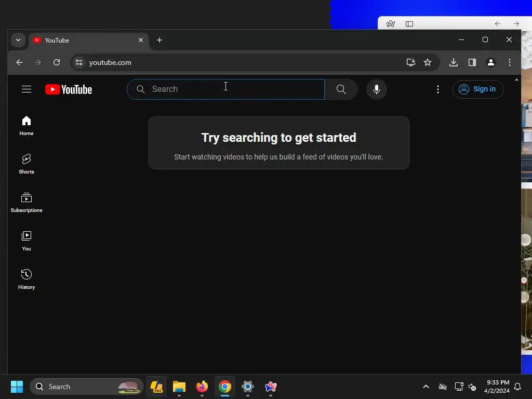Click the page scrollbar up arrow
The height and width of the screenshot is (399, 532).
click(x=516, y=79)
